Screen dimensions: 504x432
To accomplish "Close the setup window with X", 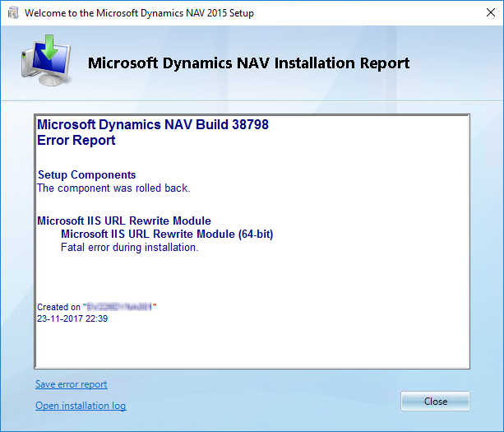I will pyautogui.click(x=491, y=12).
